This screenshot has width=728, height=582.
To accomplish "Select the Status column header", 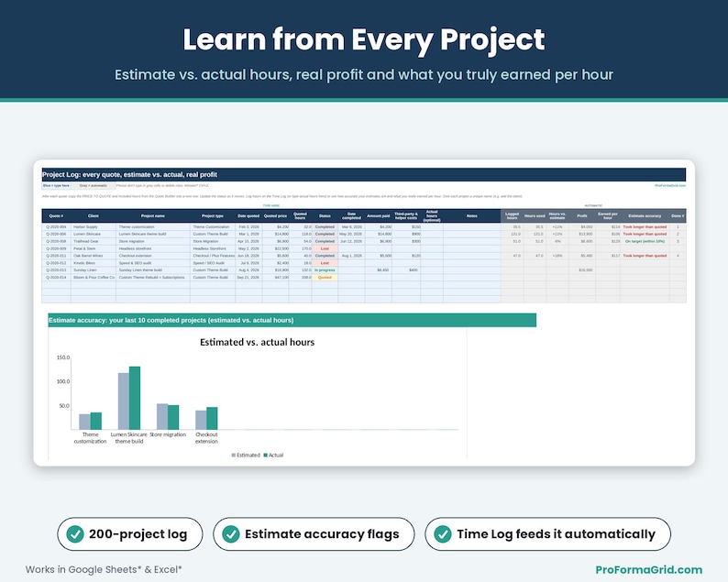I will click(x=325, y=215).
